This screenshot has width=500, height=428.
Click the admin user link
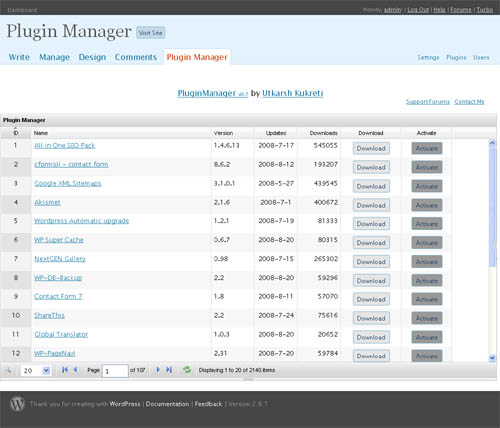393,10
